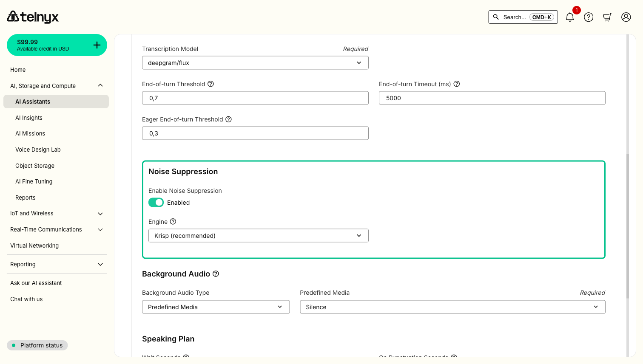Show Background Audio help tooltip icon
The image size is (643, 364).
[216, 274]
